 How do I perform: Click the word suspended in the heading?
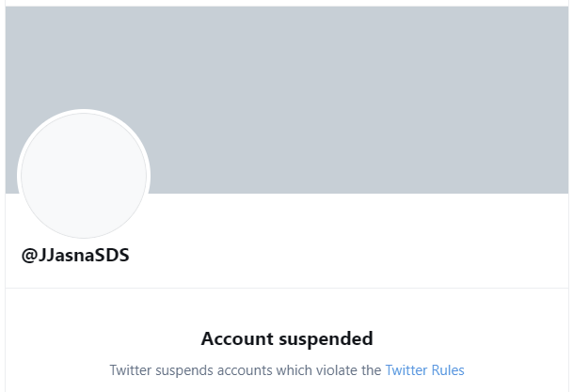(x=326, y=339)
